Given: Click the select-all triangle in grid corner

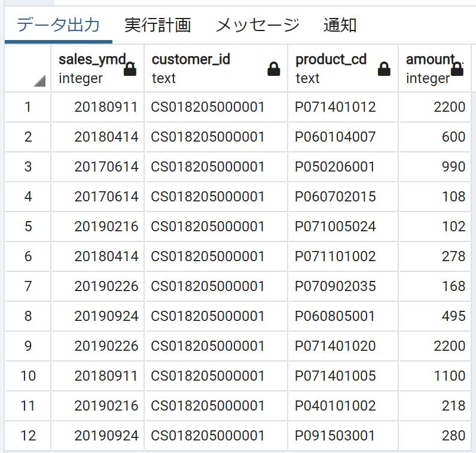Looking at the screenshot, I should [39, 81].
